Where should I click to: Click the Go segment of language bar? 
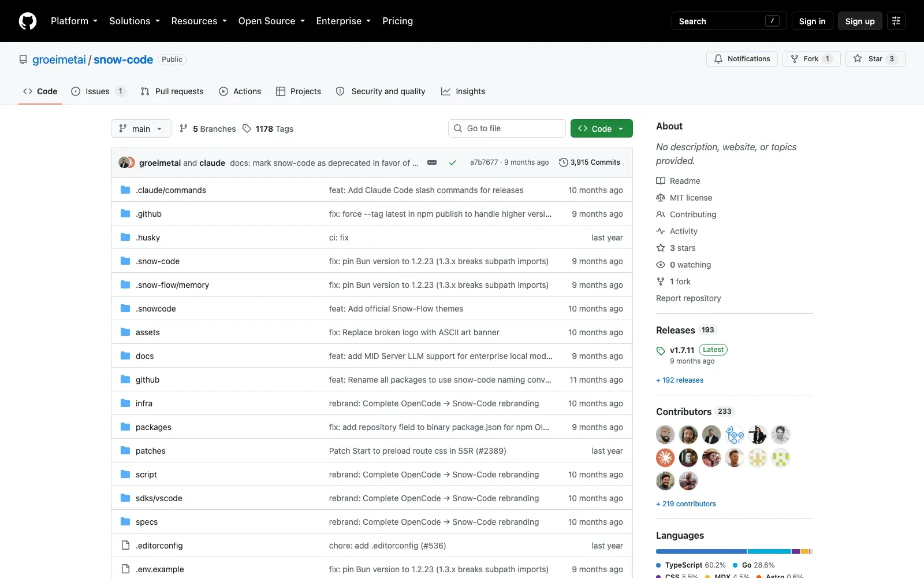[769, 551]
